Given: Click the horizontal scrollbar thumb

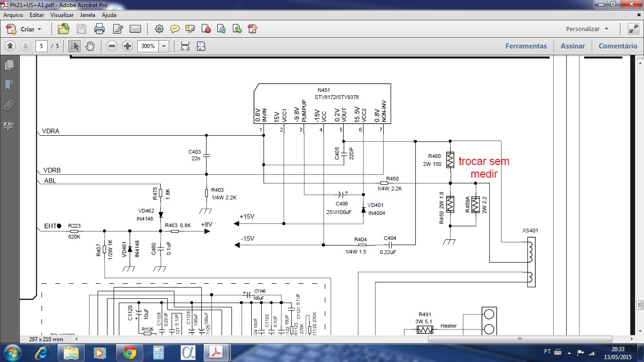Looking at the screenshot, I should [520, 339].
